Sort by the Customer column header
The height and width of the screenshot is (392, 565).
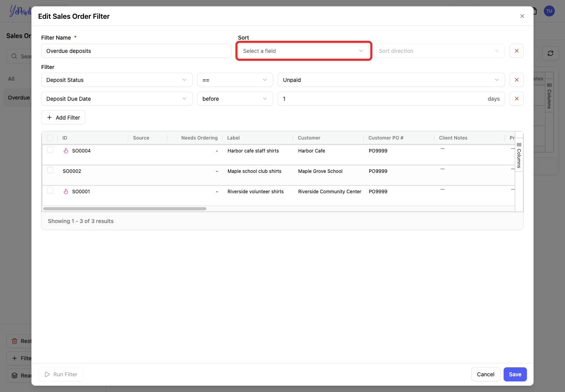click(309, 138)
